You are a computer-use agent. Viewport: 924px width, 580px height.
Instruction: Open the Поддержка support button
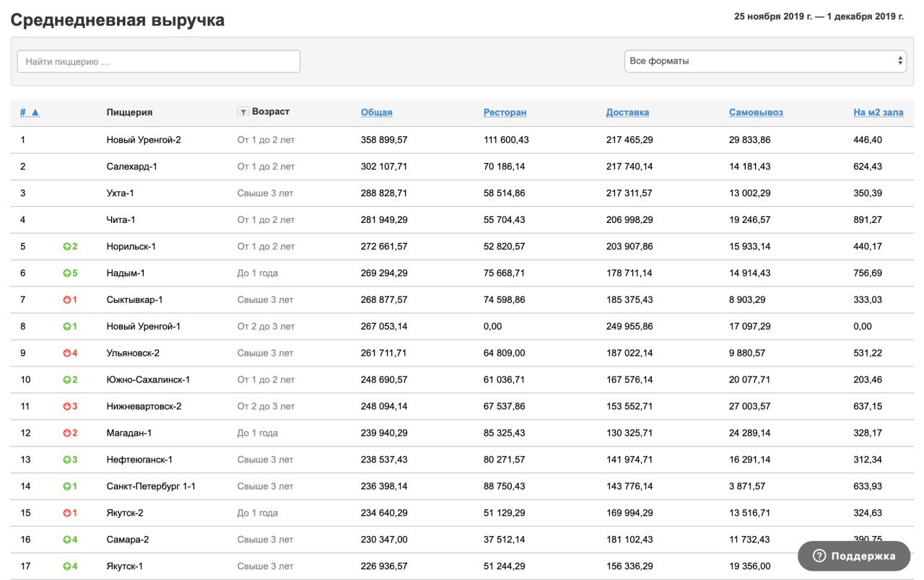tap(854, 556)
